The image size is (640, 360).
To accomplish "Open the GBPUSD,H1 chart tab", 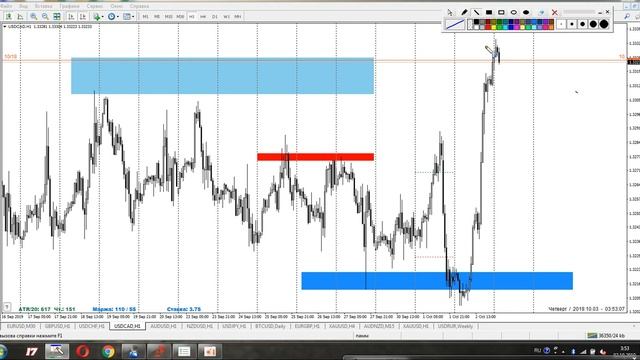I will (x=58, y=327).
